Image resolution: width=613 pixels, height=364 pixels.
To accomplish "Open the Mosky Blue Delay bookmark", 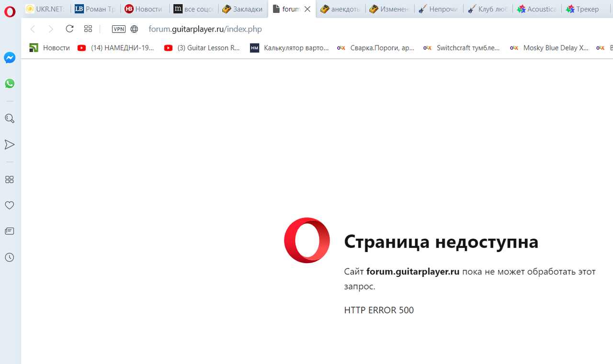I will point(549,48).
